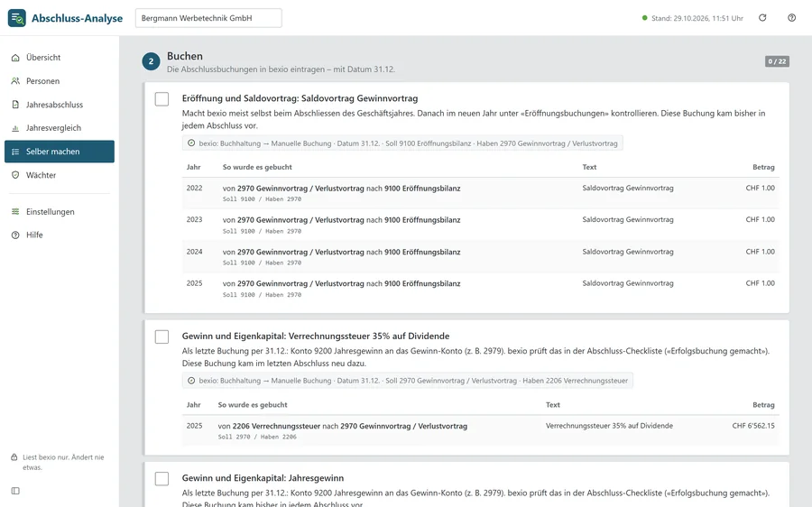Check the Verrechnungssteuer 35% auf Dividende checkbox

point(162,336)
